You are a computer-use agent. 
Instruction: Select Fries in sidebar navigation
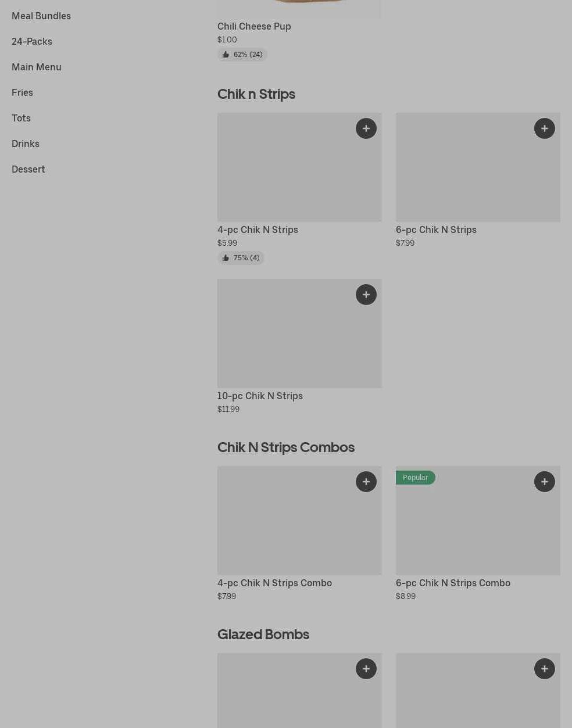click(22, 92)
